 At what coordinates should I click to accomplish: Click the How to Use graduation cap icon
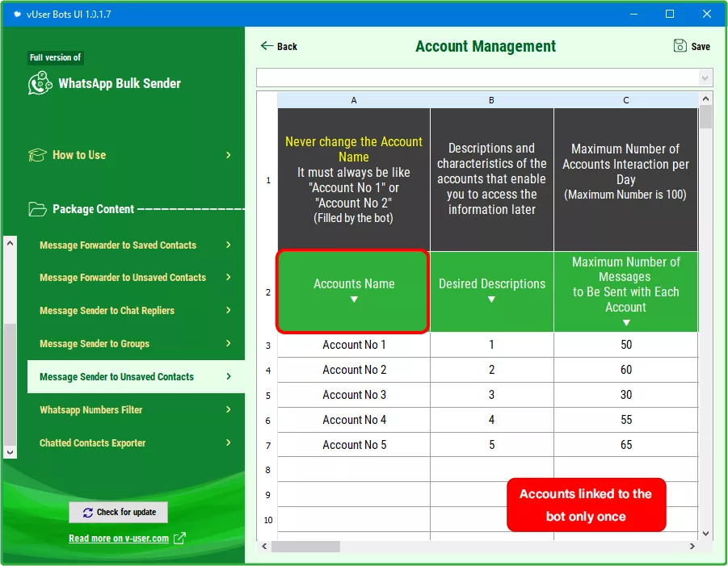click(x=37, y=155)
